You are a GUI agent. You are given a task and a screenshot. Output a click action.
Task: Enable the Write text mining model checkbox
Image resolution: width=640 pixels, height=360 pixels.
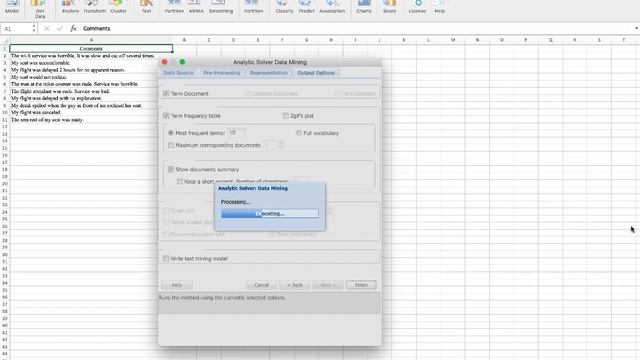pyautogui.click(x=166, y=259)
